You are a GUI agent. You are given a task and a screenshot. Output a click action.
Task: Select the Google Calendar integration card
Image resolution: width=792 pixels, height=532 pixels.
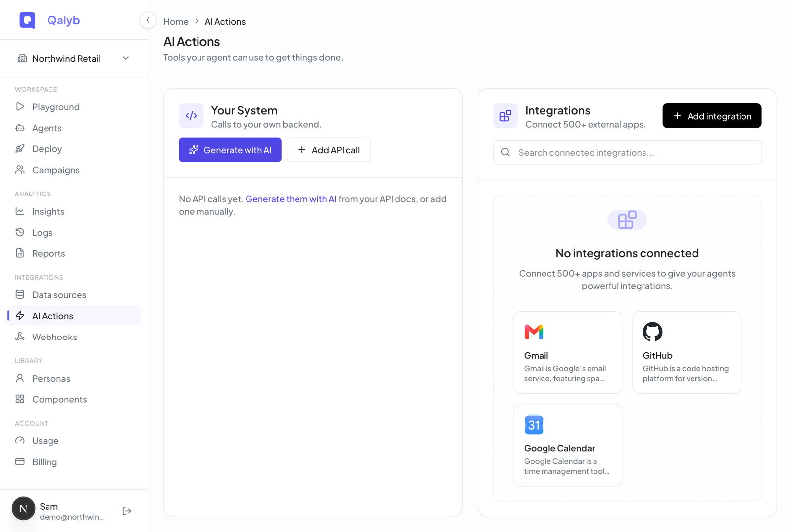(x=568, y=445)
